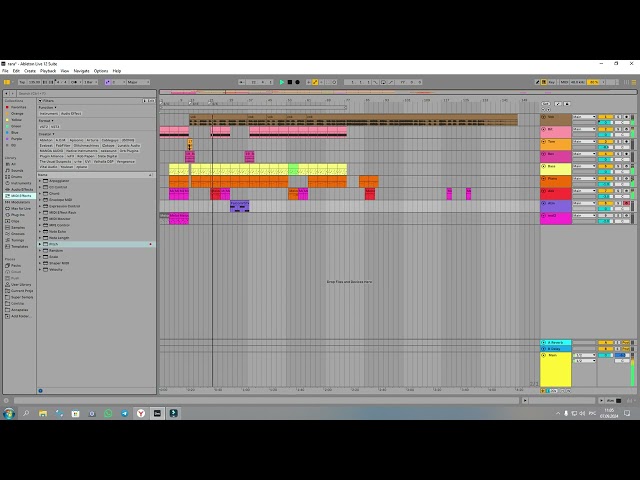Toggle the Session view icon at top-right
The image size is (640, 480).
627,82
